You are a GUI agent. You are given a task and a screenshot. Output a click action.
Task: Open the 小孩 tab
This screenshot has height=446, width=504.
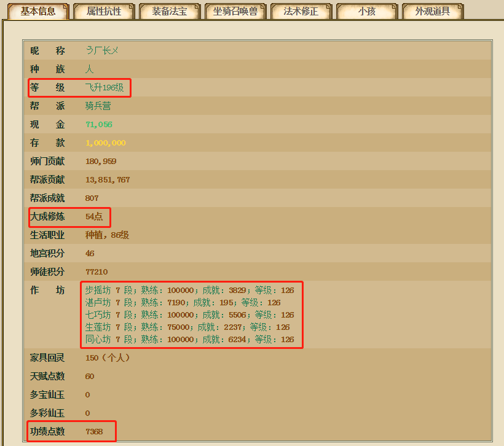[367, 11]
